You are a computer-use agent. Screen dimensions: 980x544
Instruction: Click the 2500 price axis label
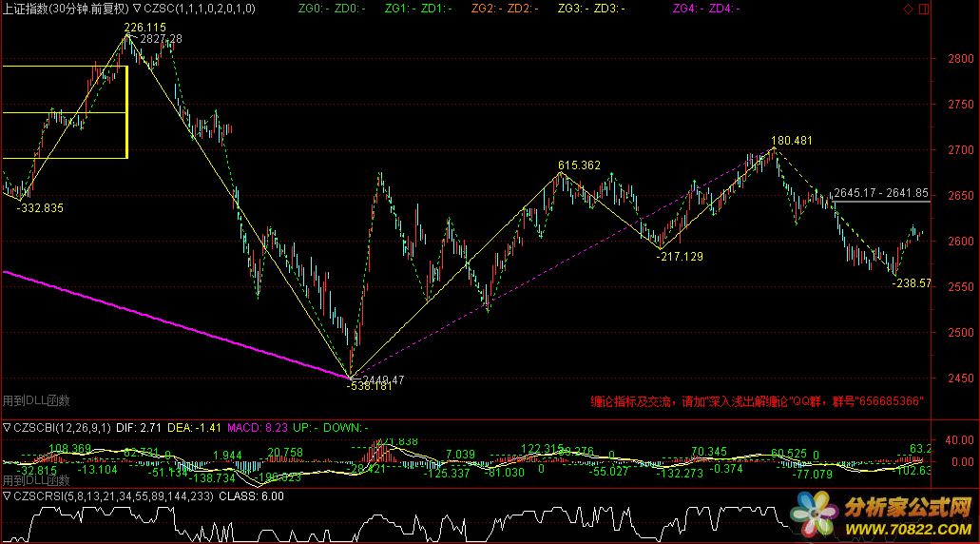click(961, 333)
